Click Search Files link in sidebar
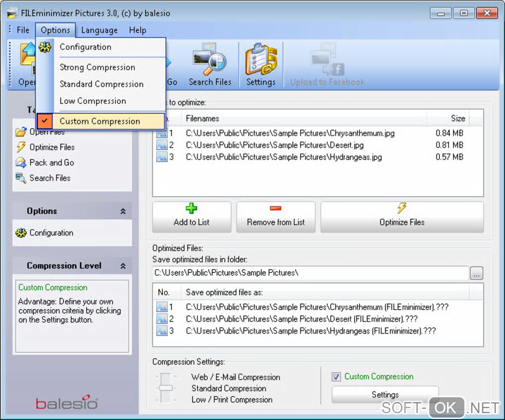505x420 pixels. pos(50,178)
